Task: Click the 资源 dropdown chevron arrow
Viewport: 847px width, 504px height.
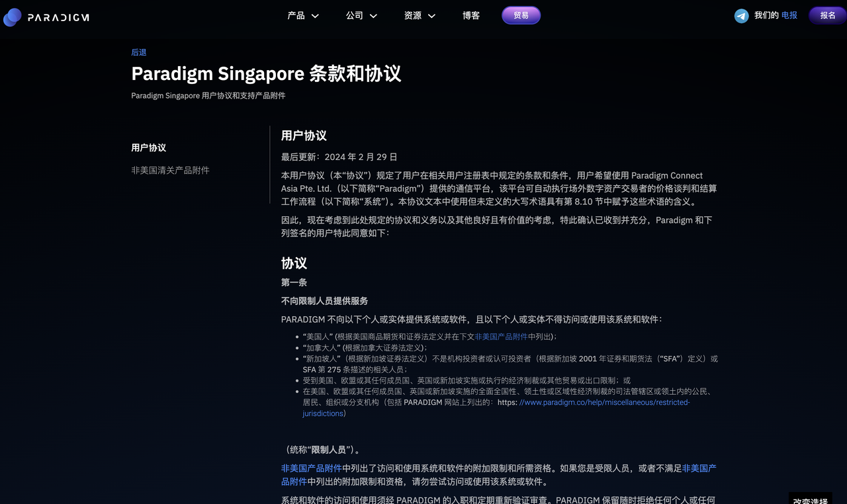Action: click(431, 15)
